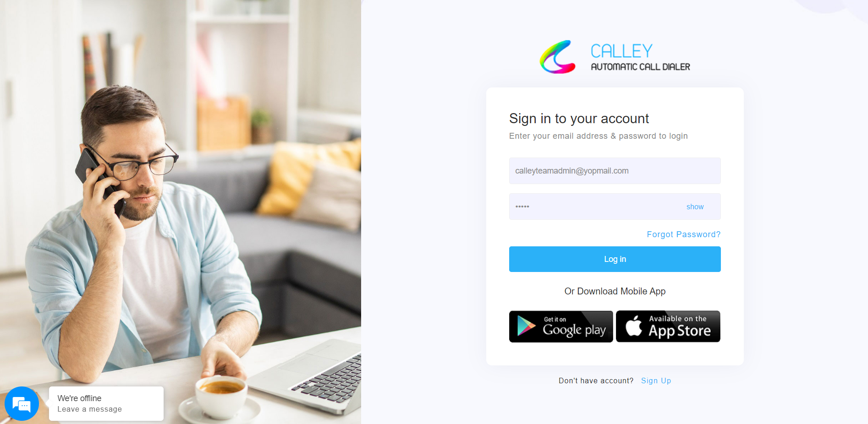Click the We're offline chat status text

(79, 398)
